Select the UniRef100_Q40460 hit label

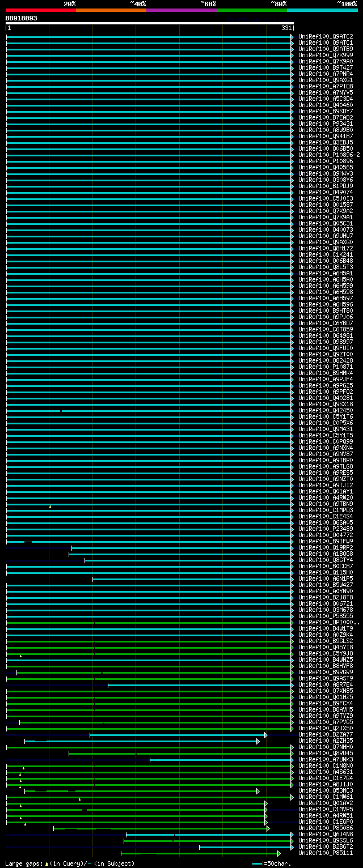(326, 105)
